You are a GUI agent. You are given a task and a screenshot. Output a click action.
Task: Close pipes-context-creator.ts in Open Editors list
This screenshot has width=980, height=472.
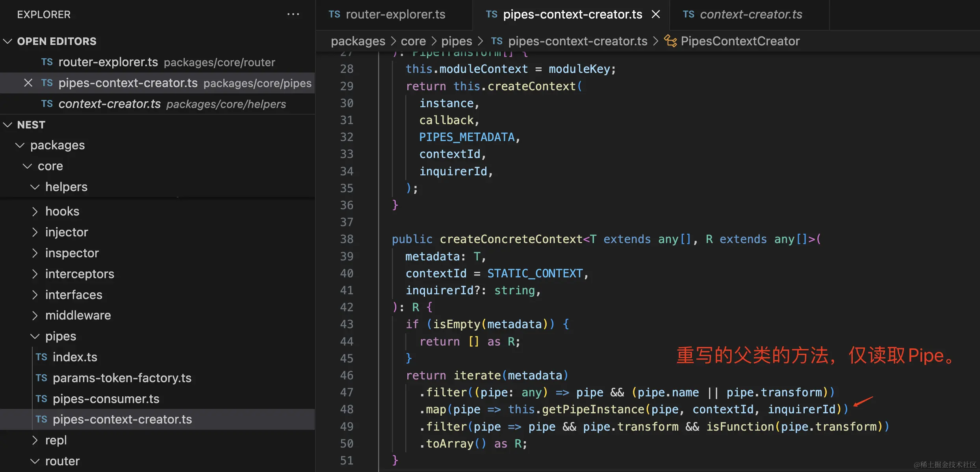click(x=28, y=83)
